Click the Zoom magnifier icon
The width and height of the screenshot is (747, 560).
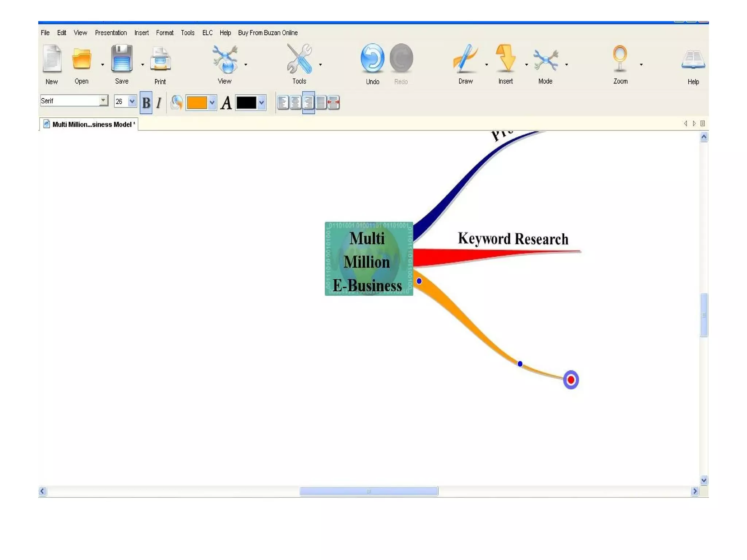(620, 59)
